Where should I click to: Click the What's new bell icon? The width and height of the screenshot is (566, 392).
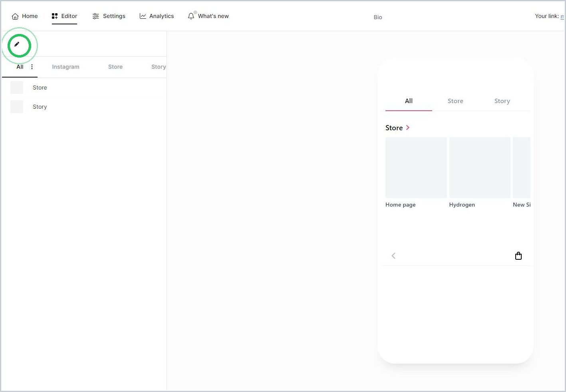click(191, 16)
